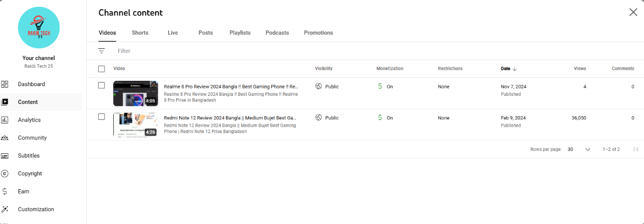Click green dollar icon on Realme 8 Pro row
This screenshot has height=224, width=644.
pos(380,87)
